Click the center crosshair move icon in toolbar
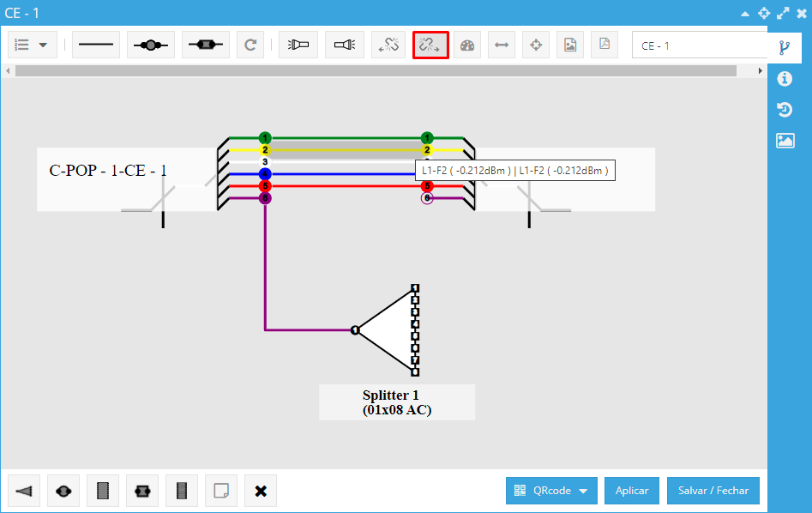The image size is (812, 513). pos(536,45)
